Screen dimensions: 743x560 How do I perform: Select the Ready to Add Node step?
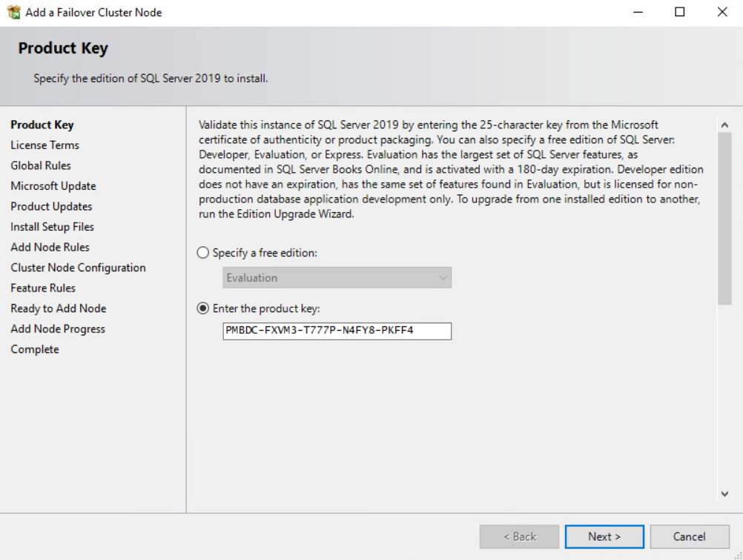[59, 309]
